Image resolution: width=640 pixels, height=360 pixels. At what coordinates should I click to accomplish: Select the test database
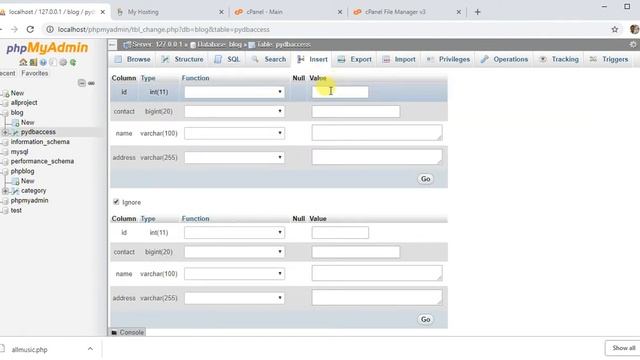click(16, 210)
